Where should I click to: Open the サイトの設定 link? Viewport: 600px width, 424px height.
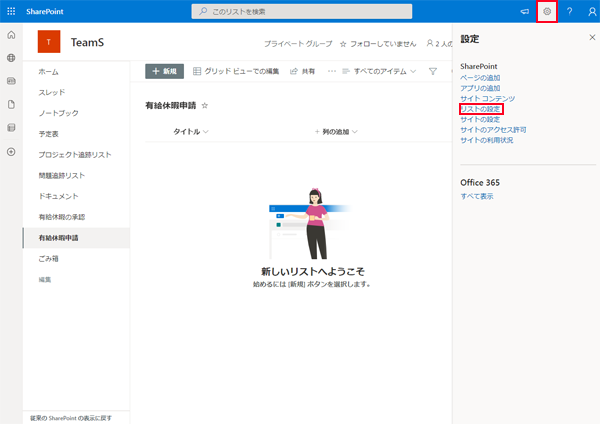pyautogui.click(x=480, y=119)
